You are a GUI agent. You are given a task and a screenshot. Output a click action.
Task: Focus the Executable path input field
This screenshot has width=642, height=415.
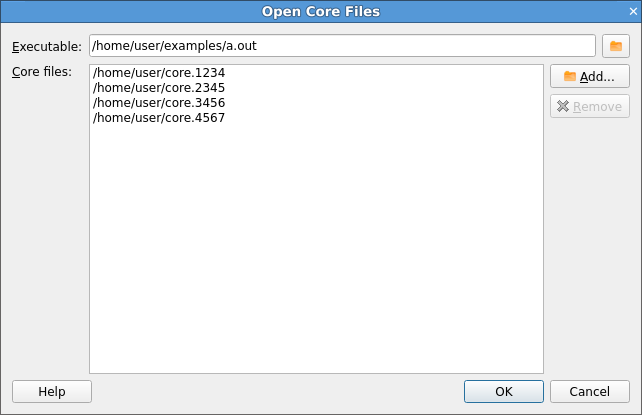click(342, 46)
